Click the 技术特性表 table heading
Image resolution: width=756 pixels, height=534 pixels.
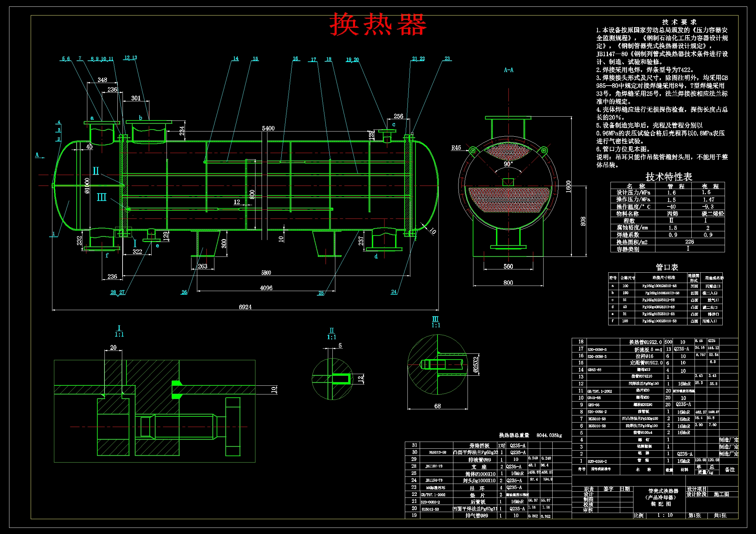669,177
